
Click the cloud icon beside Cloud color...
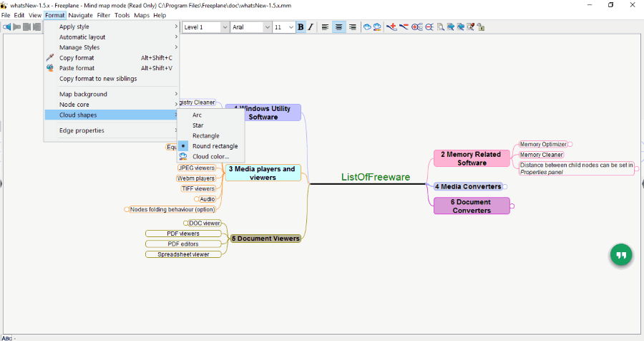[x=183, y=156]
